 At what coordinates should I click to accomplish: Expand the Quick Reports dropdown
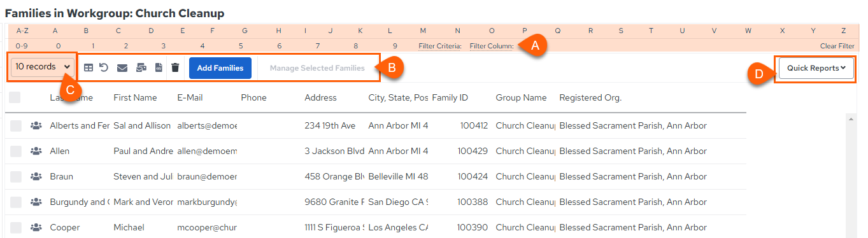(816, 68)
